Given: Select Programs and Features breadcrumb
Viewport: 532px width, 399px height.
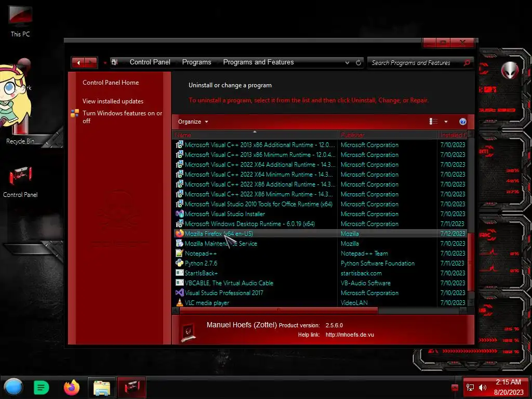Looking at the screenshot, I should (258, 62).
